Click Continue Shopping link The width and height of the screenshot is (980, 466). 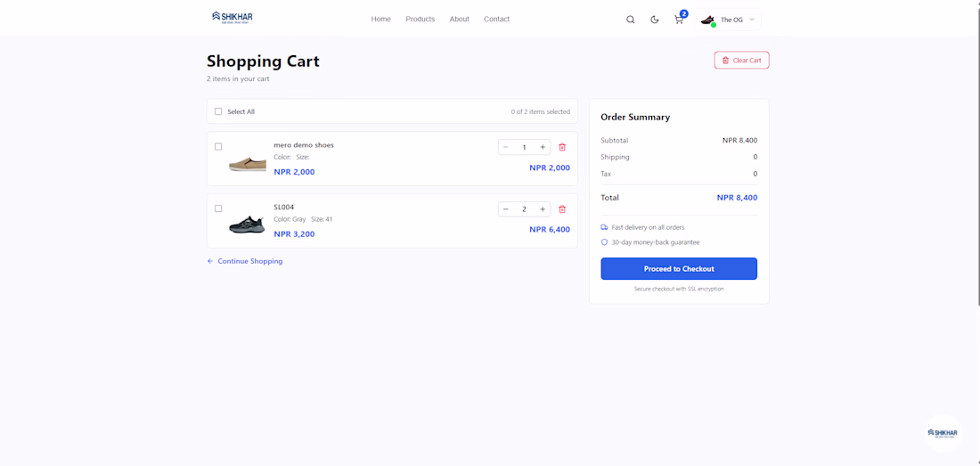(x=245, y=261)
